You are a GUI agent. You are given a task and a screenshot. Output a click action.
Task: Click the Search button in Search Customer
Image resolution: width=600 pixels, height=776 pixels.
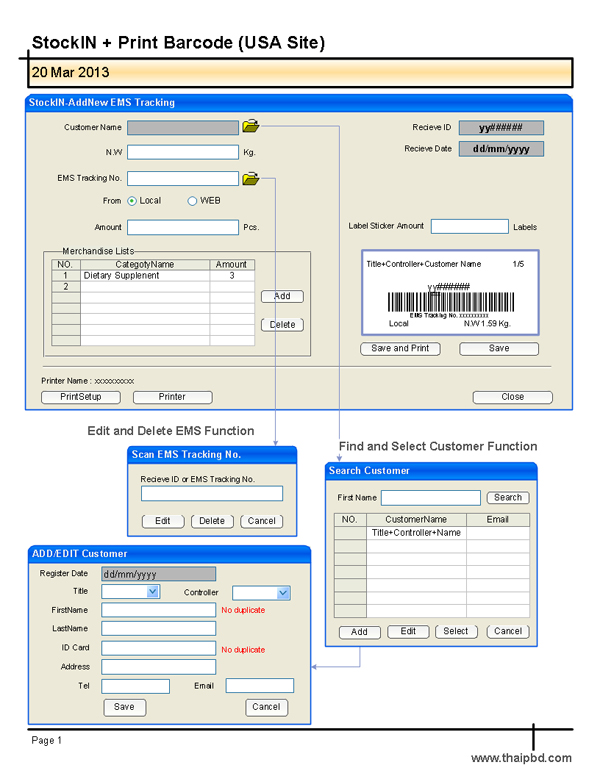(x=508, y=497)
